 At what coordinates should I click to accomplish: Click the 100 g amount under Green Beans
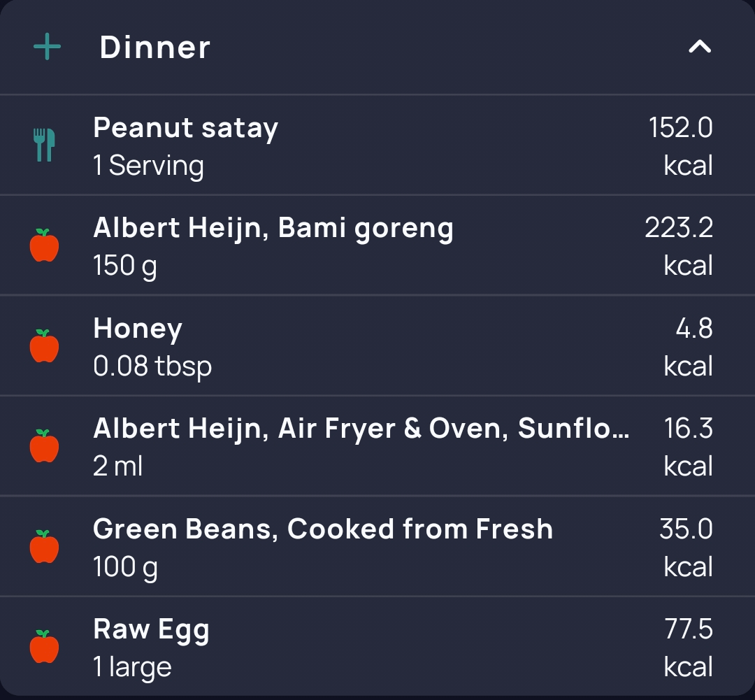tap(125, 567)
